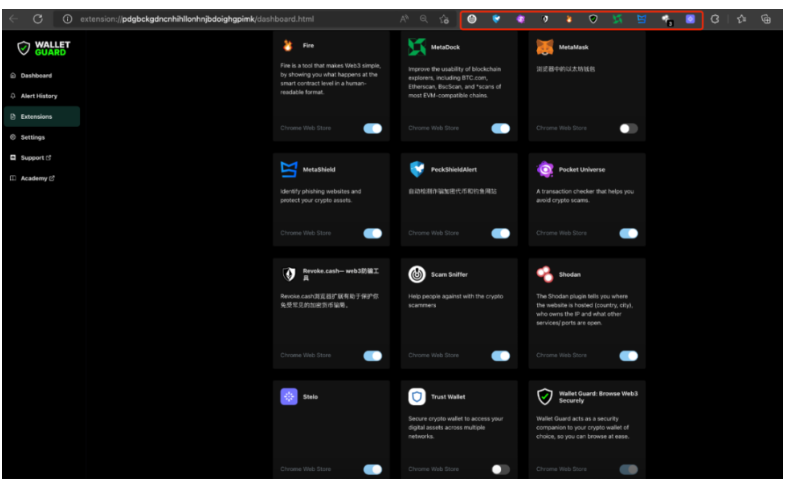The width and height of the screenshot is (786, 486).
Task: Open Chrome Web Store link for Fire
Action: tap(305, 128)
